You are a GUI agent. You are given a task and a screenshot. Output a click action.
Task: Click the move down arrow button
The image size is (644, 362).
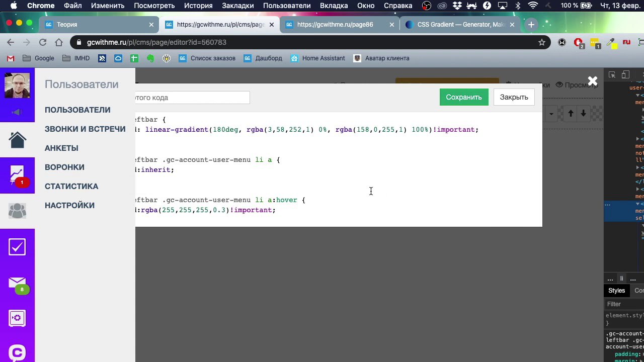pos(583,114)
